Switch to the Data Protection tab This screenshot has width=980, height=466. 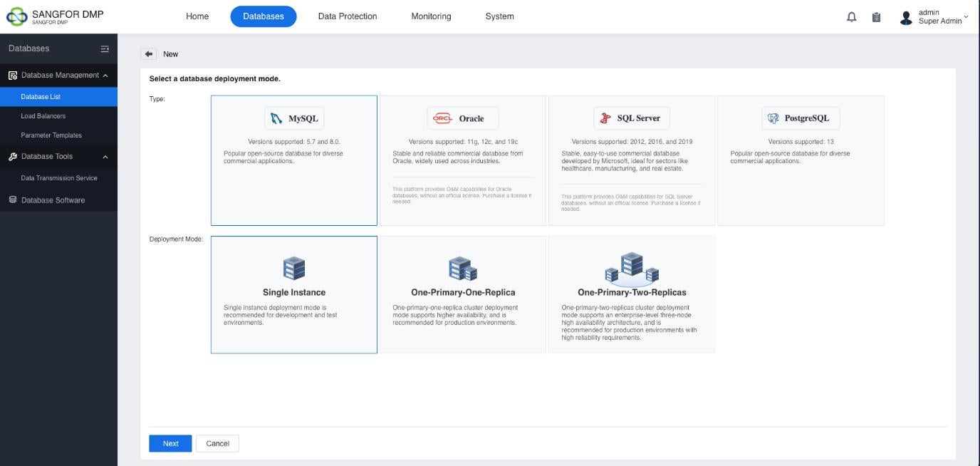(348, 16)
